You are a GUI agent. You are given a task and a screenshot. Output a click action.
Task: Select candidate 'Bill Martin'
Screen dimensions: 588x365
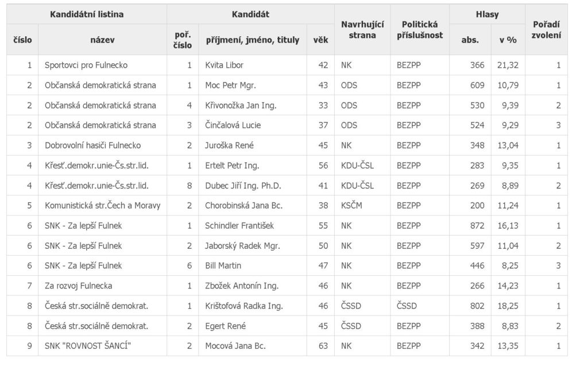(223, 266)
